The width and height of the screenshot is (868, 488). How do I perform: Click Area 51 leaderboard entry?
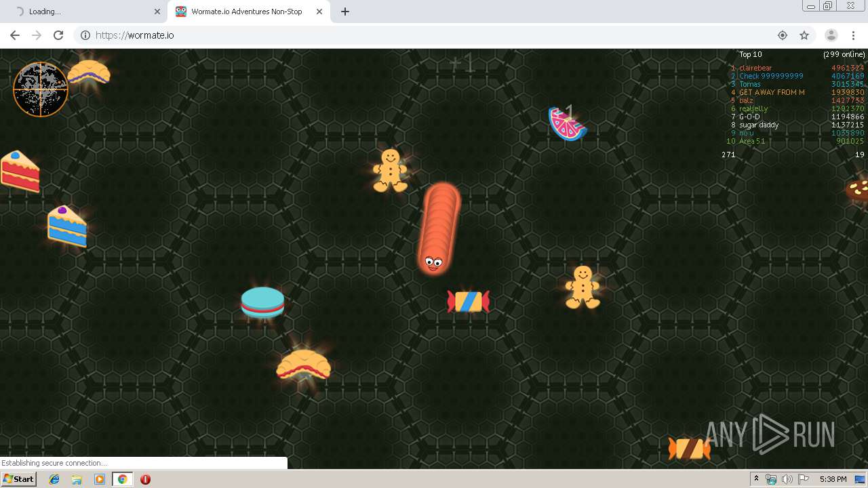point(752,141)
